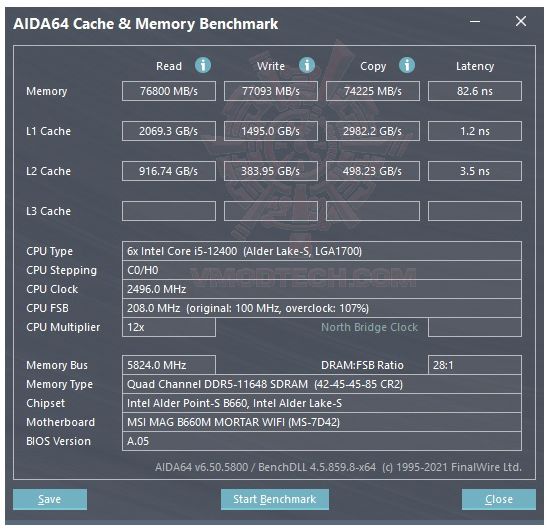Click the empty North Bridge Clock field
The width and height of the screenshot is (550, 532).
pos(475,327)
